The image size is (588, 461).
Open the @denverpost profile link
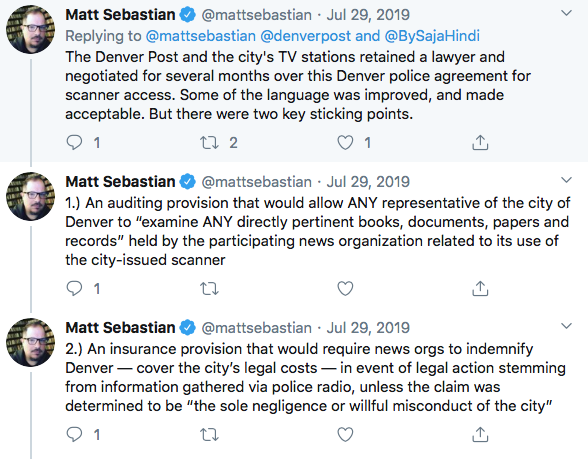coord(306,36)
